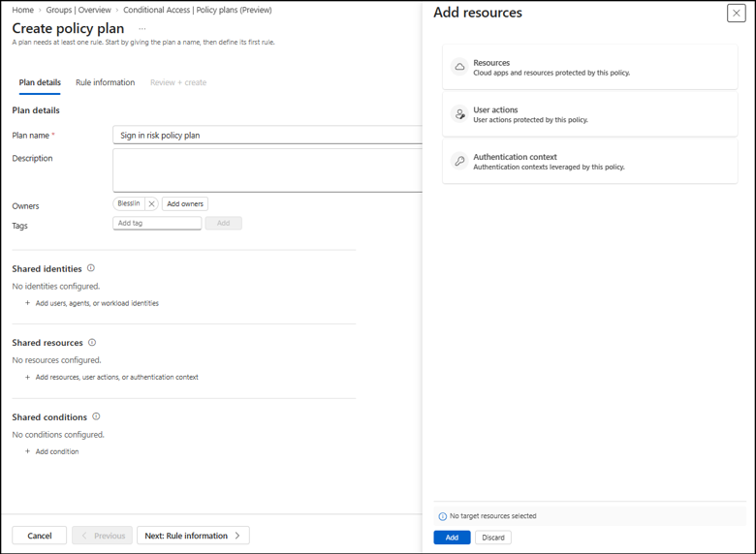Click Add resources, user actions, or authentication context
756x554 pixels.
tap(116, 377)
